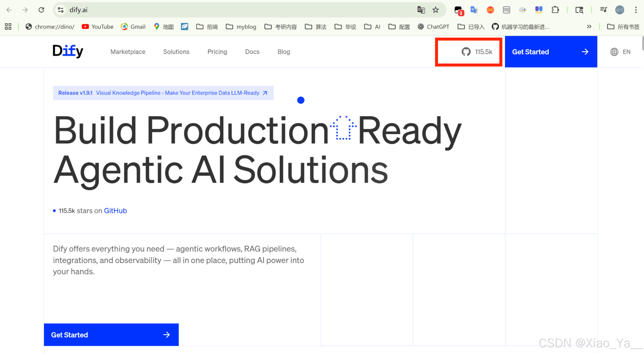Open the Marketplace nav item
The width and height of the screenshot is (644, 354).
(x=128, y=52)
